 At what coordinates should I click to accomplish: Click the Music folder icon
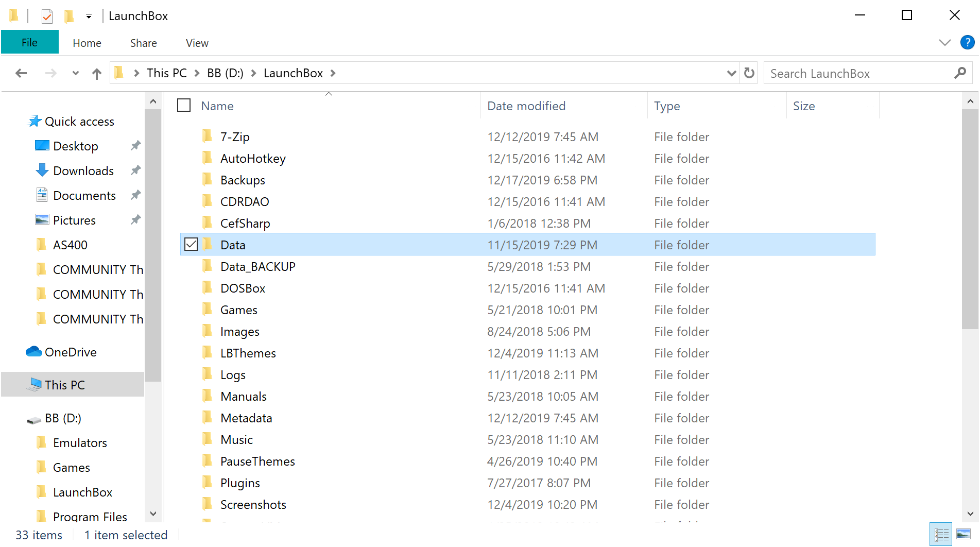coord(207,439)
